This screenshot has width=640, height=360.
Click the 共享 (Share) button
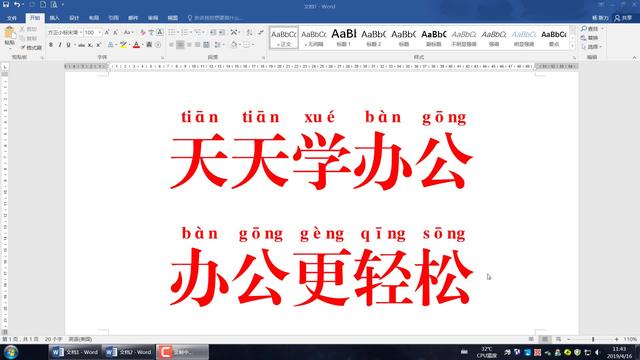pos(623,18)
